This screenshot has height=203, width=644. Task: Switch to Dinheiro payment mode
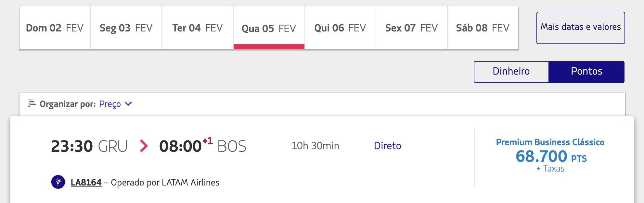point(511,72)
